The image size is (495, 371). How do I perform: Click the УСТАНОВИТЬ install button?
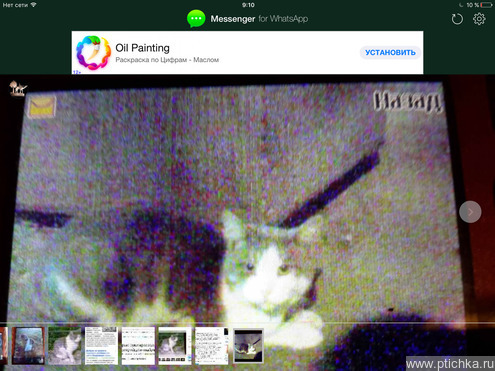coord(390,53)
